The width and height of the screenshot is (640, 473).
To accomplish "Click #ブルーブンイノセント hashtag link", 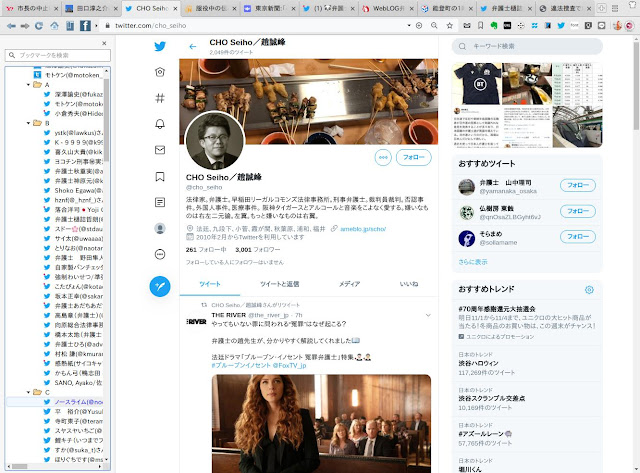I will 241,366.
